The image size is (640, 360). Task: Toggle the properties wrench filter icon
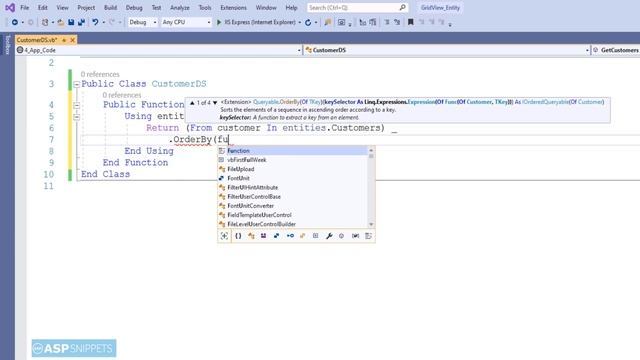pos(329,236)
